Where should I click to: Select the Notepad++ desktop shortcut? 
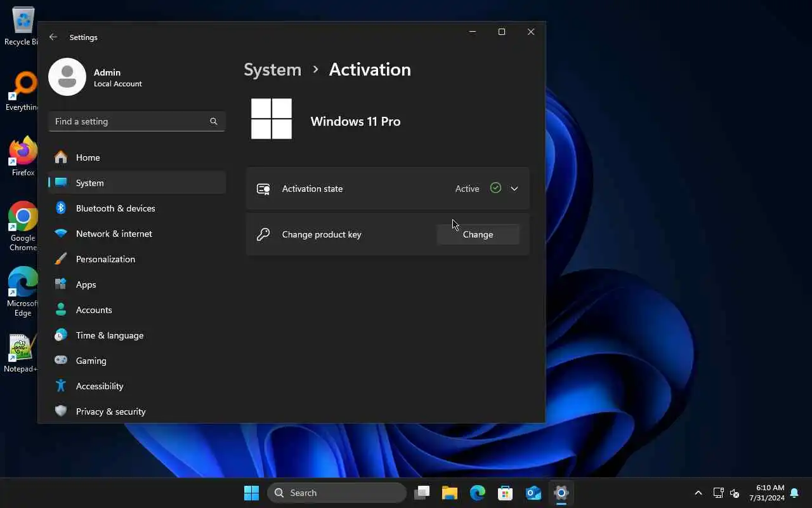point(21,354)
